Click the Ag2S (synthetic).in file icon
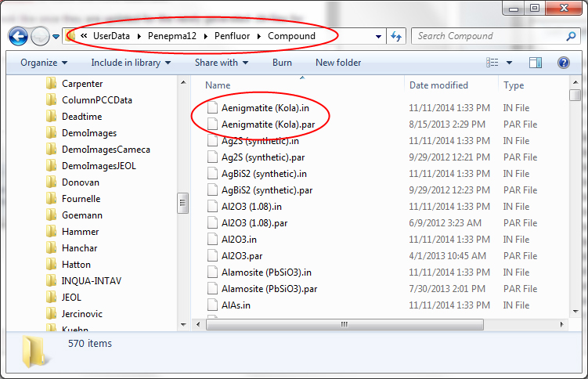Image resolution: width=588 pixels, height=379 pixels. tap(211, 141)
